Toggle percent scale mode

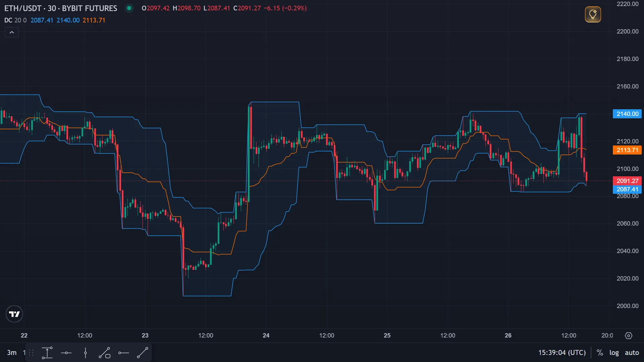tap(600, 353)
